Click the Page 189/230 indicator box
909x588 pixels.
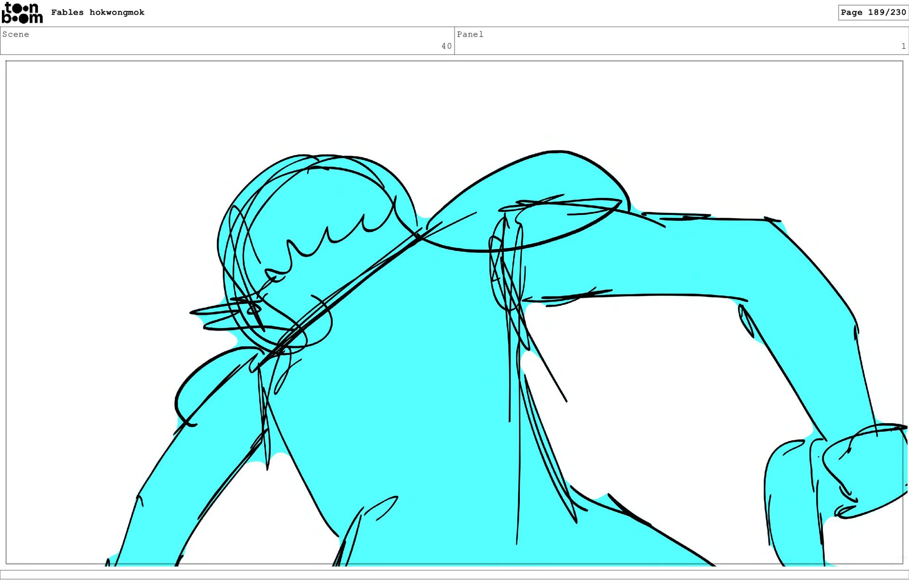tap(873, 12)
